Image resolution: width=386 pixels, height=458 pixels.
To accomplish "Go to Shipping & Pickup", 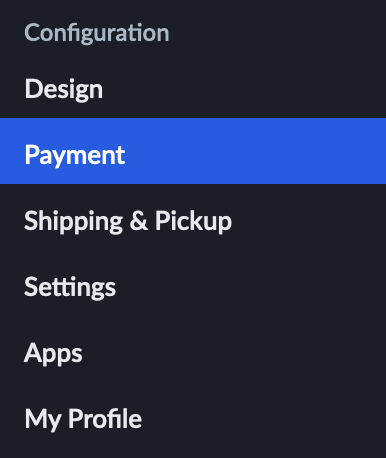I will [x=193, y=220].
